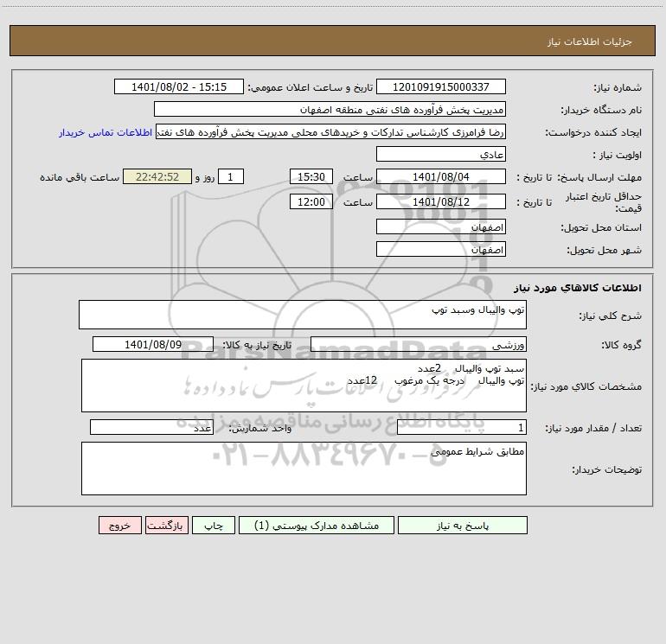Click the چاپ print button

tap(214, 525)
